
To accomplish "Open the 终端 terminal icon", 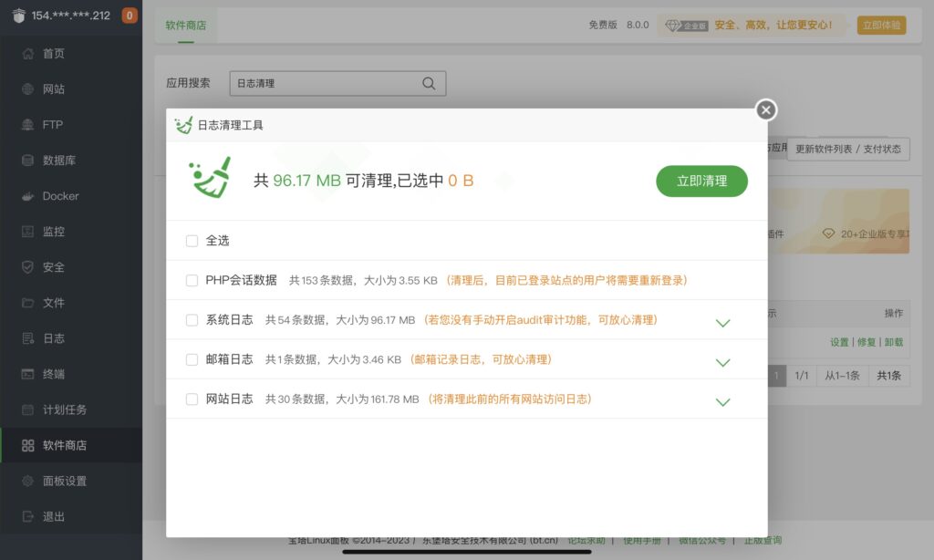I will click(27, 374).
